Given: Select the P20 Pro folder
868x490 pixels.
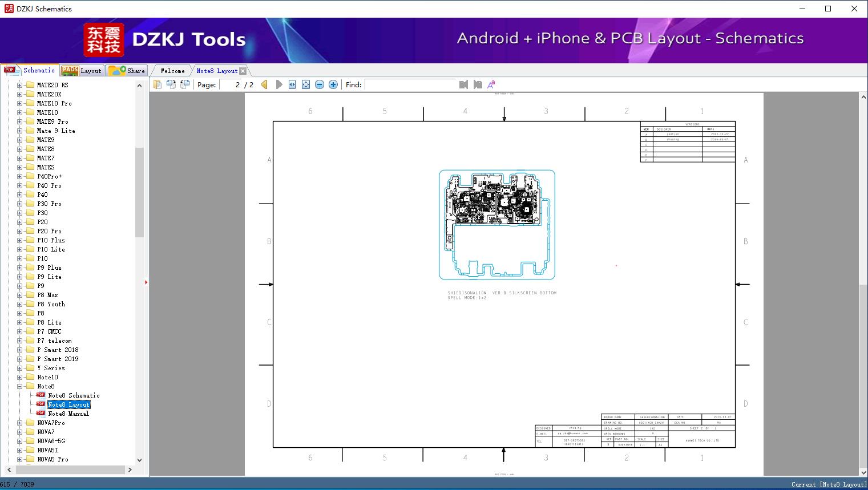Looking at the screenshot, I should [49, 231].
